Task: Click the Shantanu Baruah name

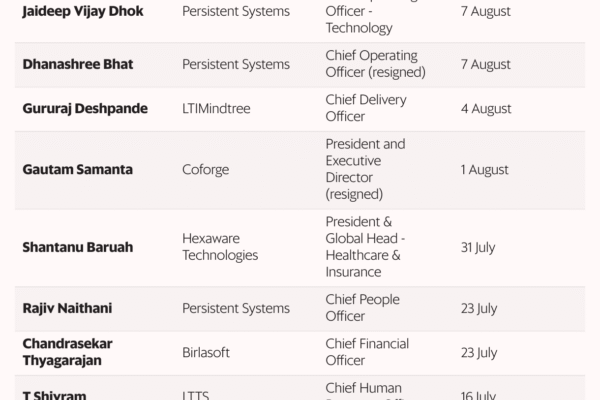Action: 76,245
